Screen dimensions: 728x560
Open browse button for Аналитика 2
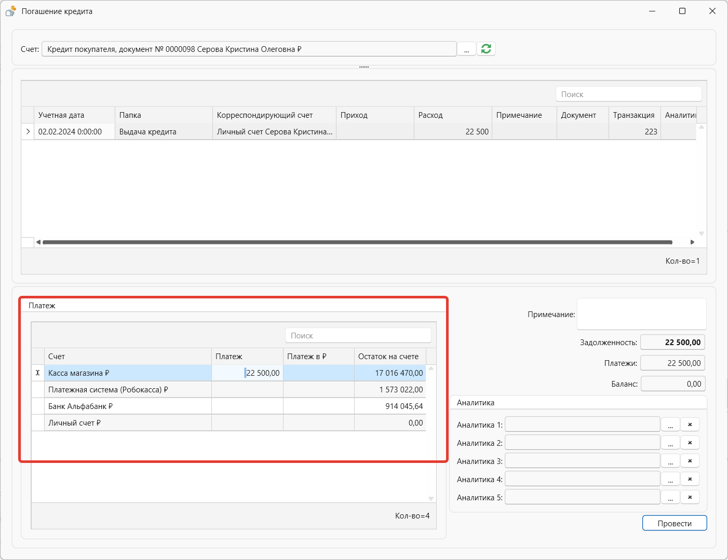pos(670,443)
